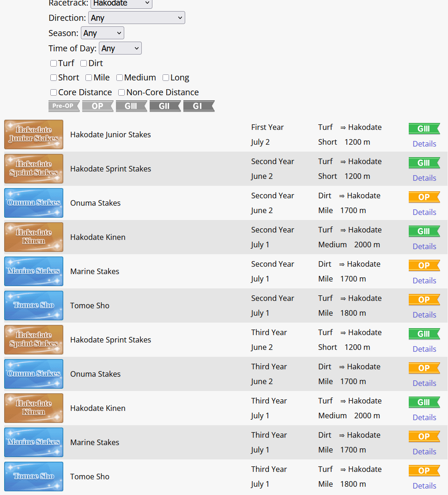The width and height of the screenshot is (448, 495).
Task: Click Second Year Onuma Stakes banner
Action: (x=34, y=203)
